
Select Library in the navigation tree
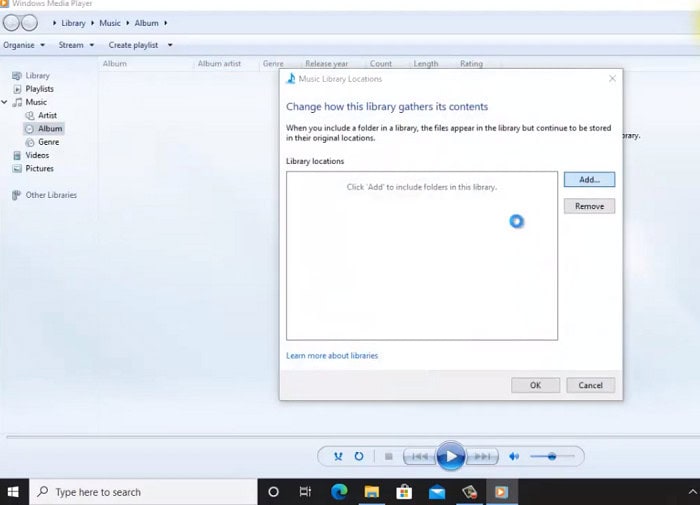tap(38, 75)
